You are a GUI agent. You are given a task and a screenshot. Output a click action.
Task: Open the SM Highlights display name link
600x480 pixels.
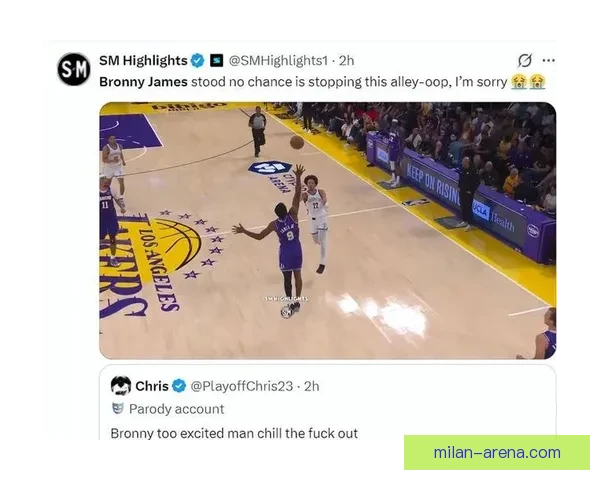(143, 60)
